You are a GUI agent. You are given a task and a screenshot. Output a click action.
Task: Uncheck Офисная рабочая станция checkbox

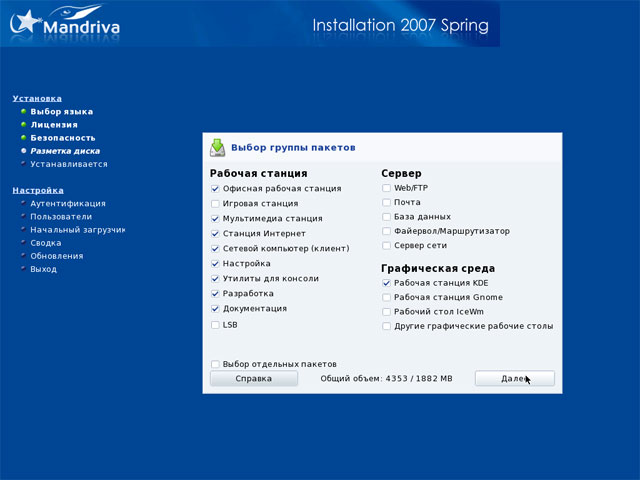coord(215,189)
